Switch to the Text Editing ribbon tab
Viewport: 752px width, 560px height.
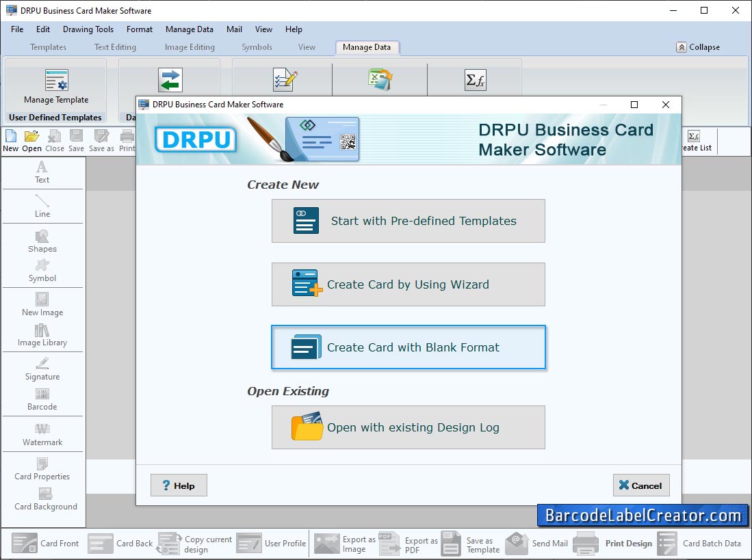[115, 47]
